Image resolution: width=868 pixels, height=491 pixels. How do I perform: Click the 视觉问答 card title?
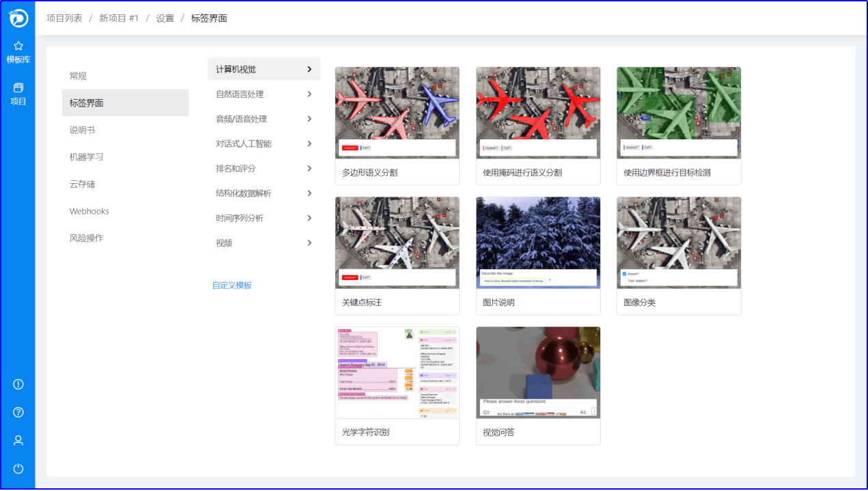[499, 432]
